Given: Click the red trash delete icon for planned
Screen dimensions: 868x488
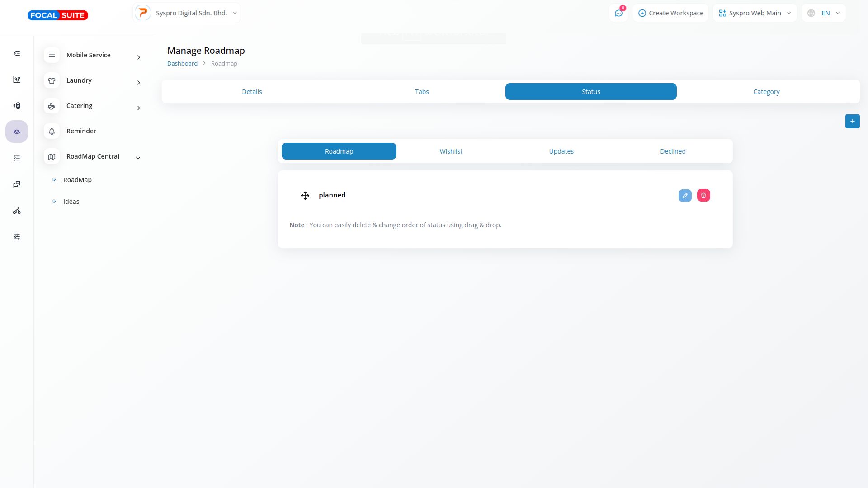Looking at the screenshot, I should 703,195.
